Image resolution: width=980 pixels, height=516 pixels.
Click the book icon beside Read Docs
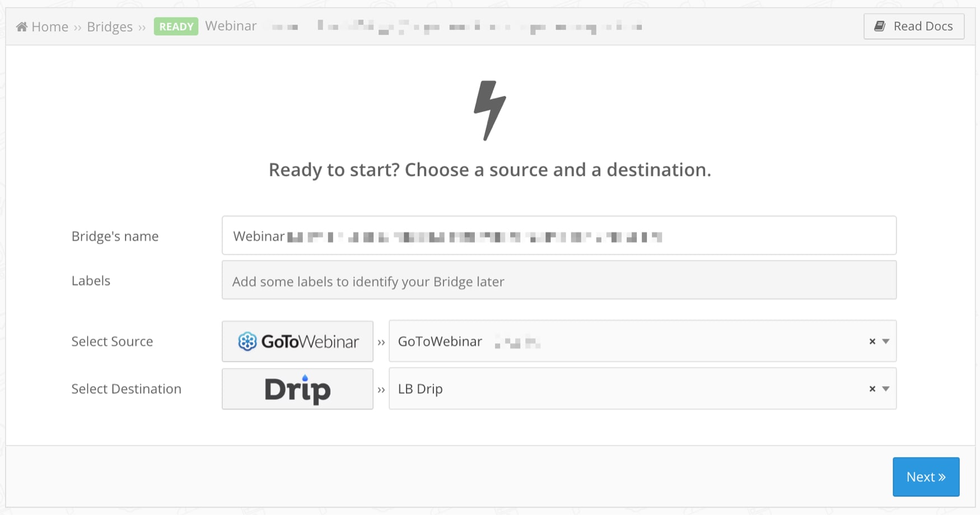click(x=880, y=26)
